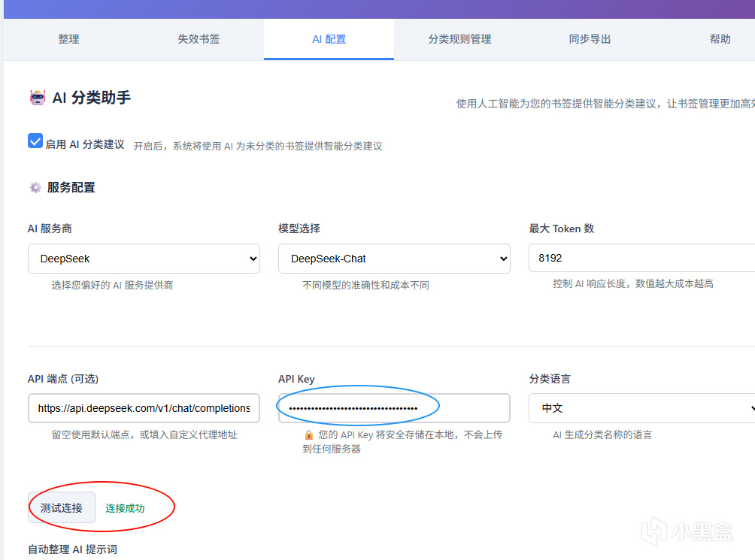Click the 分类语言 field label

click(550, 379)
